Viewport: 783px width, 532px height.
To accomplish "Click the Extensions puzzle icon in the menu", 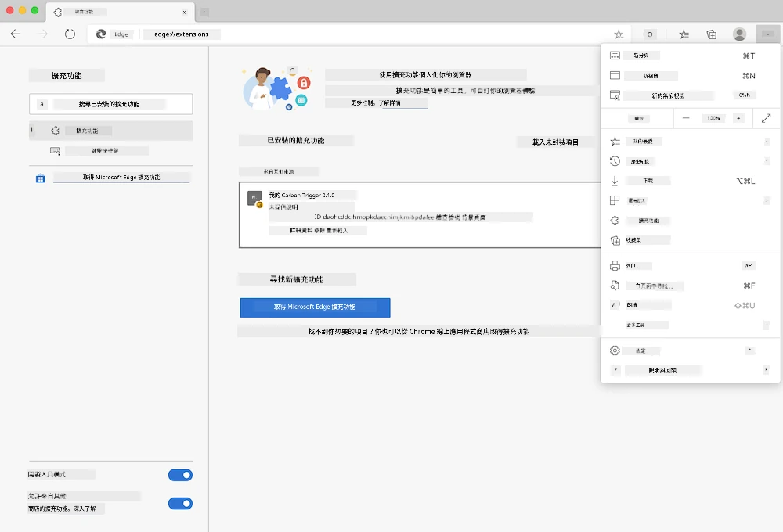I will pos(615,220).
